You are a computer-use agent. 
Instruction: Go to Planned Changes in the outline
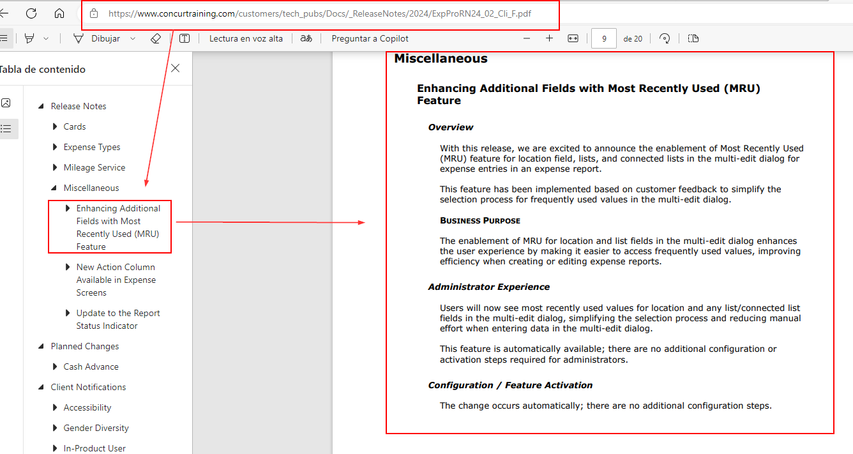point(85,346)
